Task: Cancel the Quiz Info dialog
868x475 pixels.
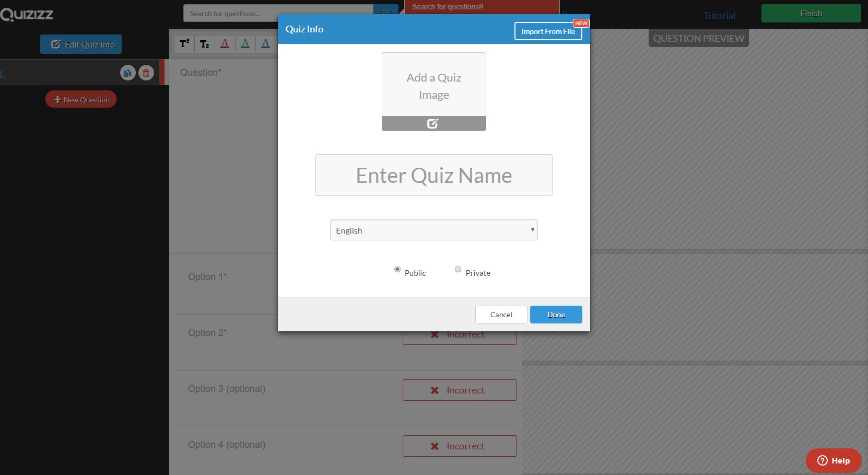Action: (x=501, y=315)
